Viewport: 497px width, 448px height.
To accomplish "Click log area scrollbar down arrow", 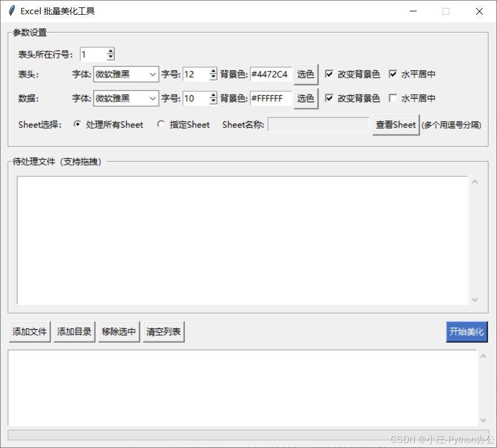I will pos(483,420).
